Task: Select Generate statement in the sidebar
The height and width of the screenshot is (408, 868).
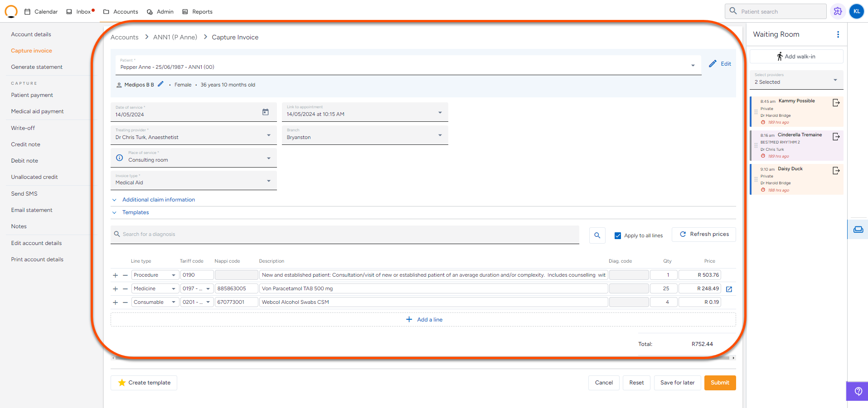Action: point(37,67)
